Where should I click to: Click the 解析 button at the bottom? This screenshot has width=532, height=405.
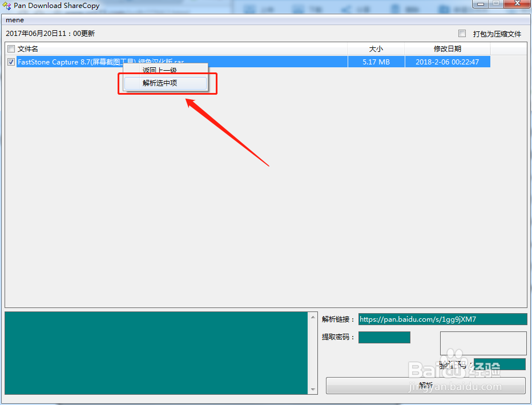coord(425,385)
